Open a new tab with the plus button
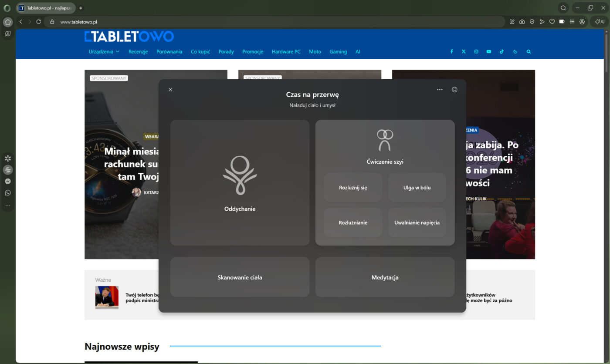The width and height of the screenshot is (610, 364). click(81, 8)
